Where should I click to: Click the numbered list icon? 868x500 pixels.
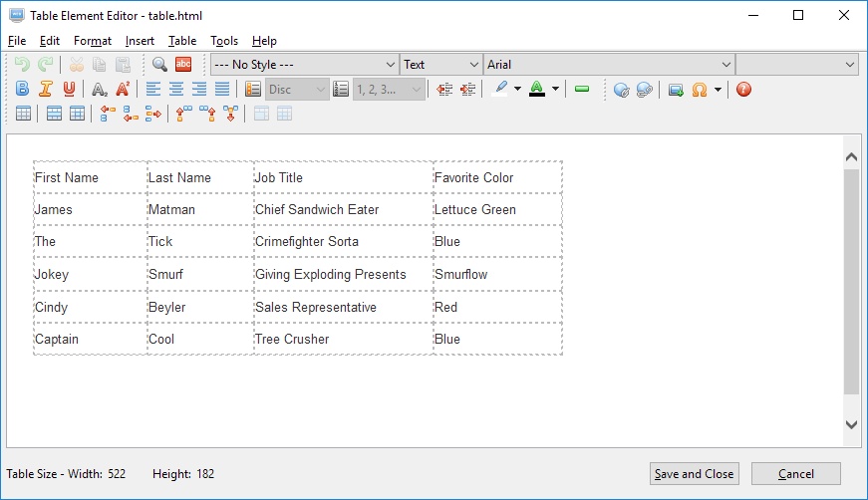click(x=341, y=89)
